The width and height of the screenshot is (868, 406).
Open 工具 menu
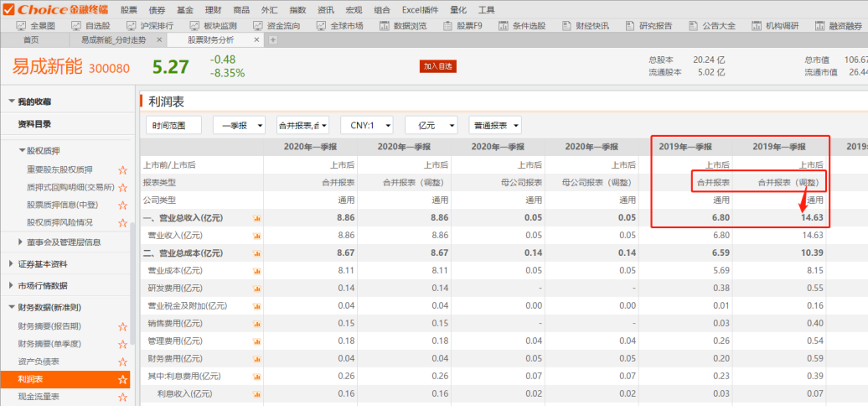tap(486, 9)
